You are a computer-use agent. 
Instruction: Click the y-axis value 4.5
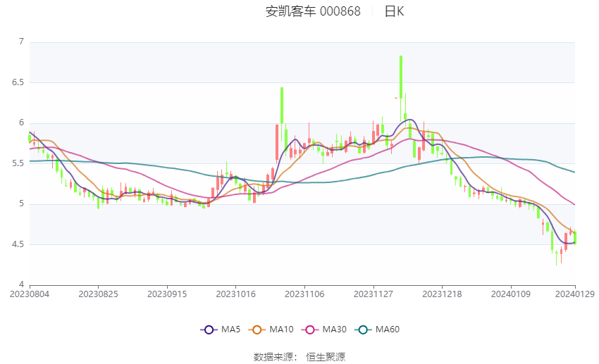[18, 244]
